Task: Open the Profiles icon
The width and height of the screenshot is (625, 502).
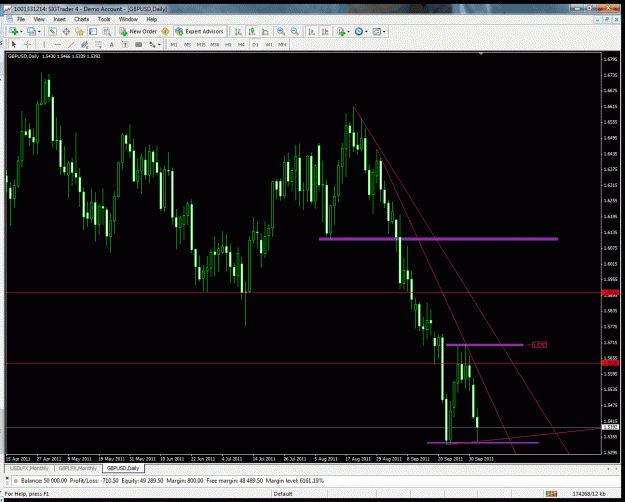Action: [x=31, y=31]
